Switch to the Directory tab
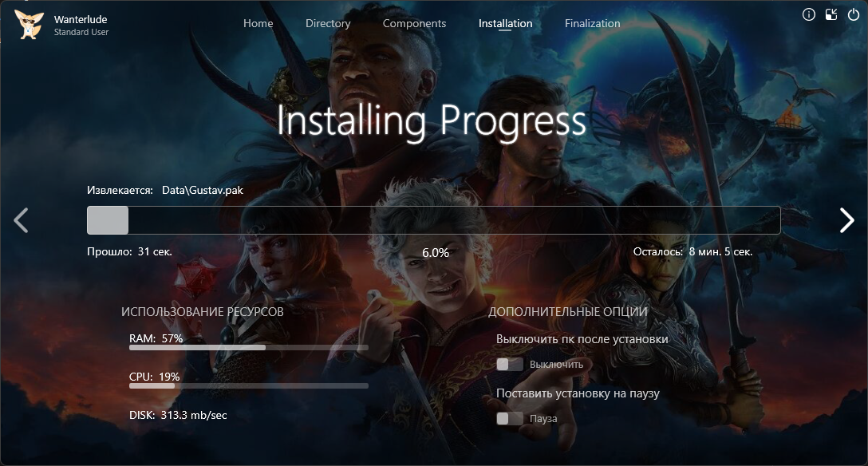This screenshot has width=868, height=466. point(328,23)
